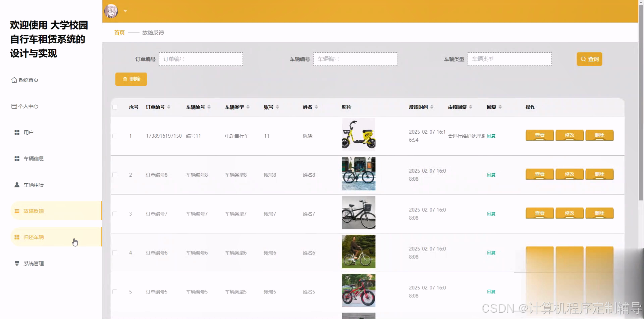Open the 用户 grid icon in sidebar
Viewport: 644px width, 319px height.
click(x=17, y=132)
